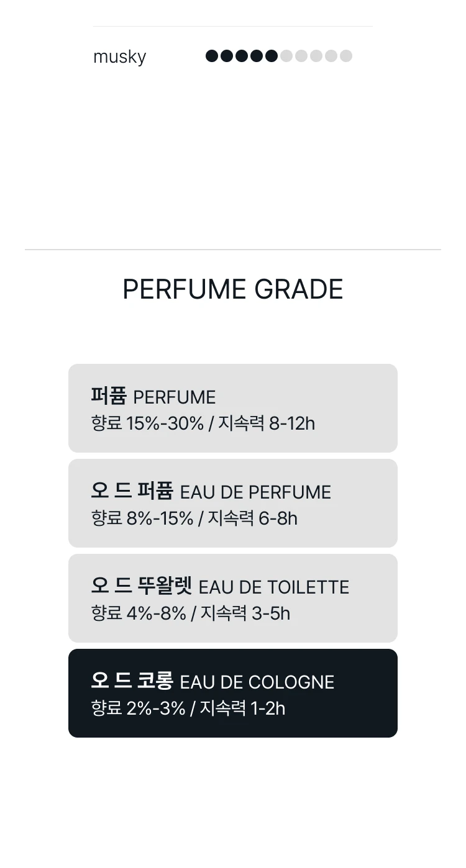Choose the 오 드 퍼퓸 EAU DE PERFUME title
This screenshot has height=868, width=466.
(211, 491)
